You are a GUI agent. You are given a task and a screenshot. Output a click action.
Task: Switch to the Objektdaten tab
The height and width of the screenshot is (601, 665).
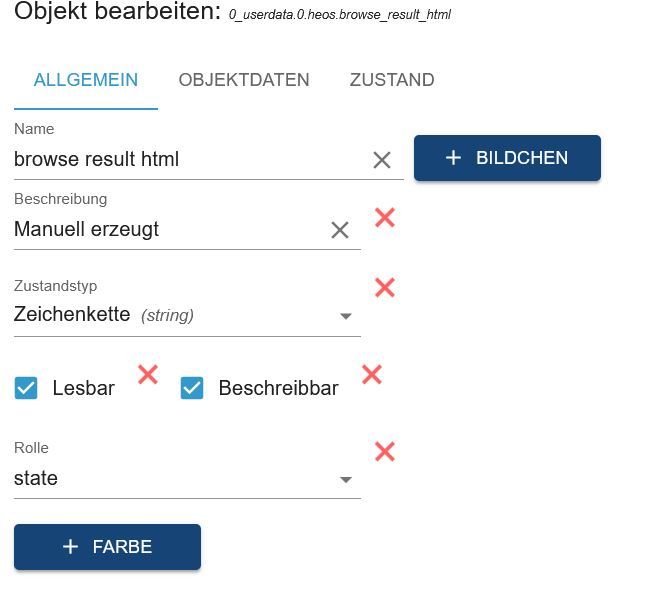tap(244, 80)
